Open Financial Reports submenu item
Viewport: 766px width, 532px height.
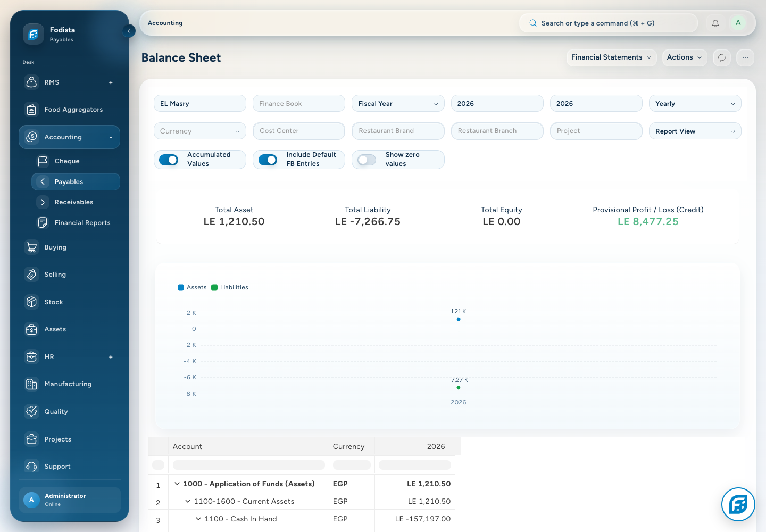(x=76, y=223)
